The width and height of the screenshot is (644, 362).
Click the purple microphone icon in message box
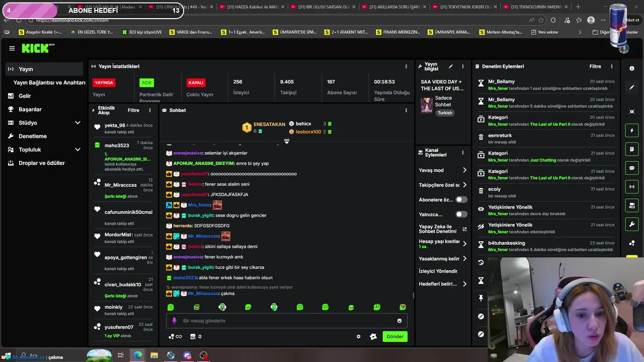(174, 321)
